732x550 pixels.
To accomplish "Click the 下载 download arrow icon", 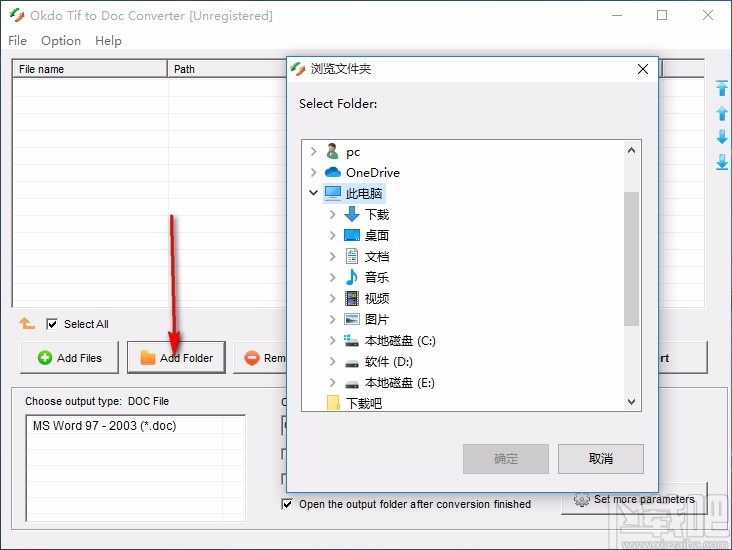I will [352, 214].
